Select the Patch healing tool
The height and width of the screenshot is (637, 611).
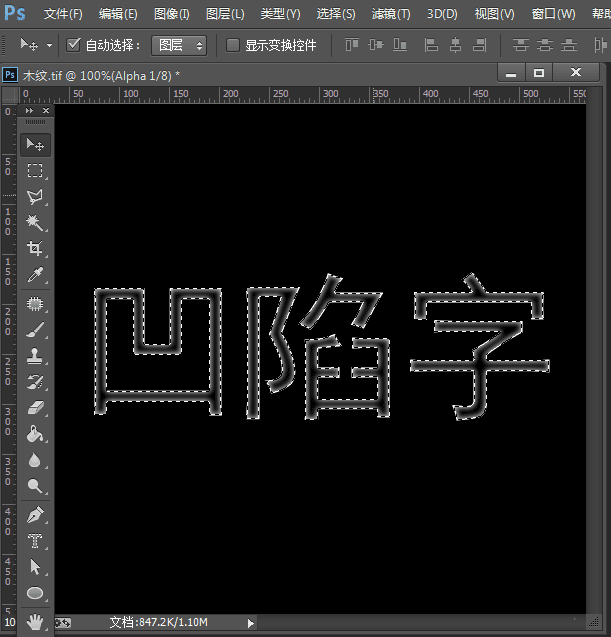point(35,303)
